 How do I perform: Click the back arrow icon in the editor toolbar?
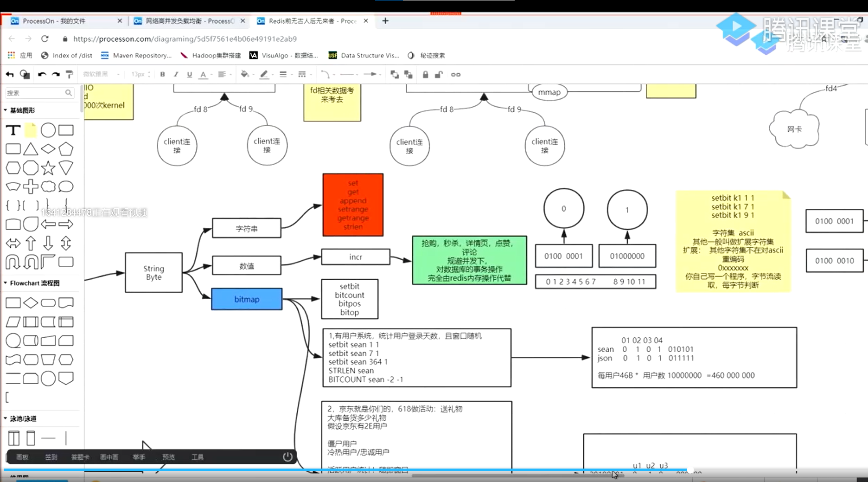pyautogui.click(x=10, y=74)
